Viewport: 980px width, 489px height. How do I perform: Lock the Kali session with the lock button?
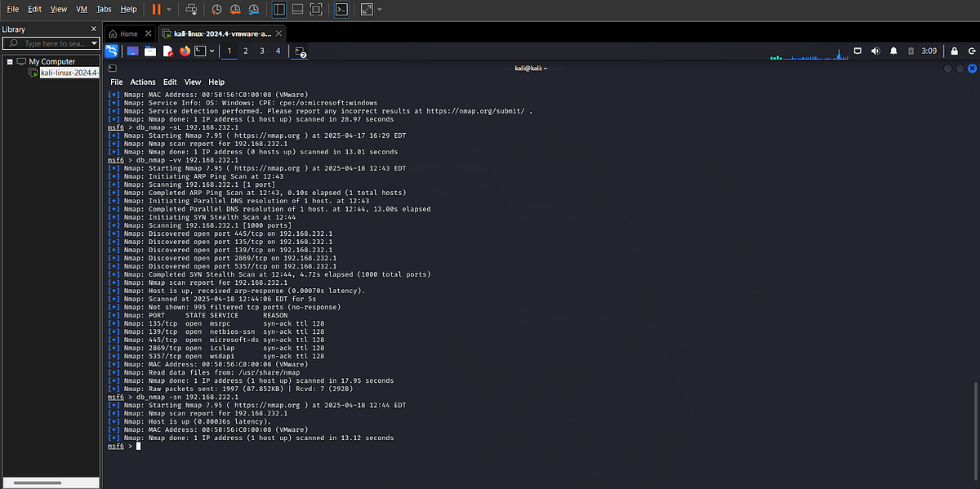pyautogui.click(x=955, y=51)
